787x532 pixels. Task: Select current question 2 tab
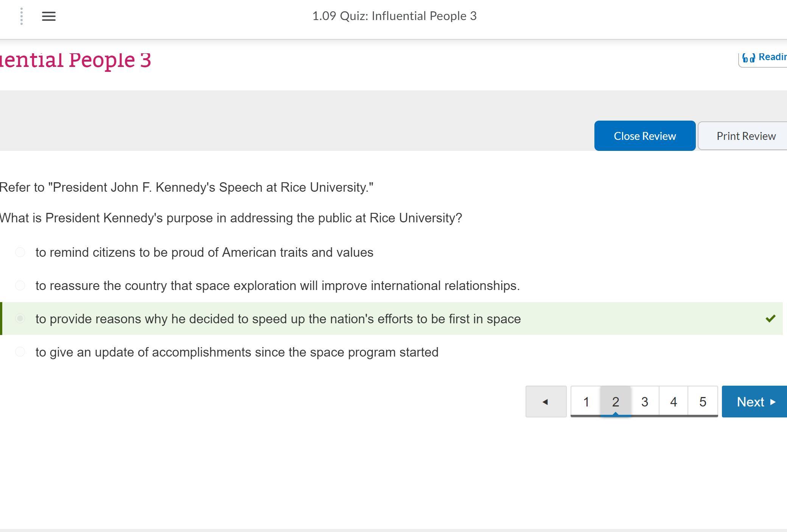pyautogui.click(x=616, y=402)
